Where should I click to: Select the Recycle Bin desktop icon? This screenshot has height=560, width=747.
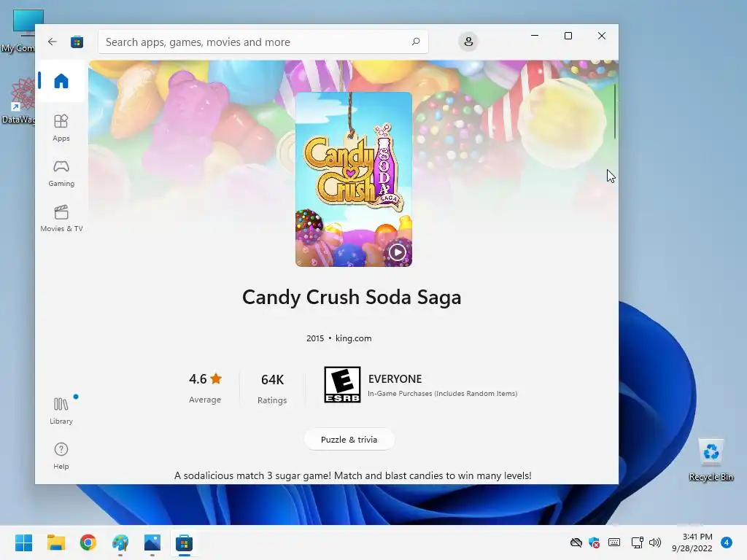tap(711, 459)
